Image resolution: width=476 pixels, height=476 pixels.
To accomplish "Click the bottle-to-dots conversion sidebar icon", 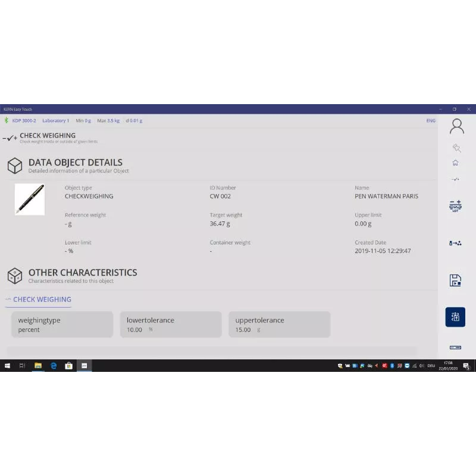I will click(456, 243).
